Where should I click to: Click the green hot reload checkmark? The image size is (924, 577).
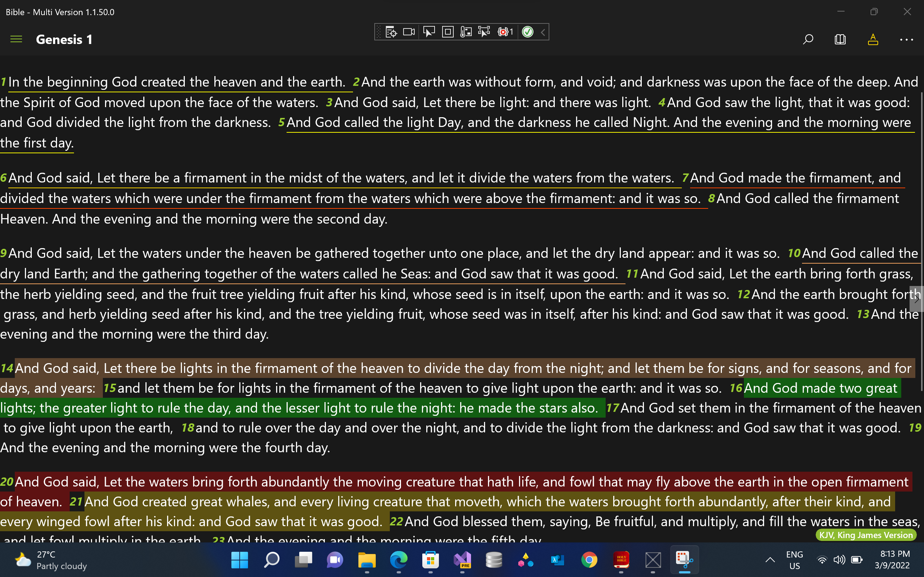tap(528, 32)
